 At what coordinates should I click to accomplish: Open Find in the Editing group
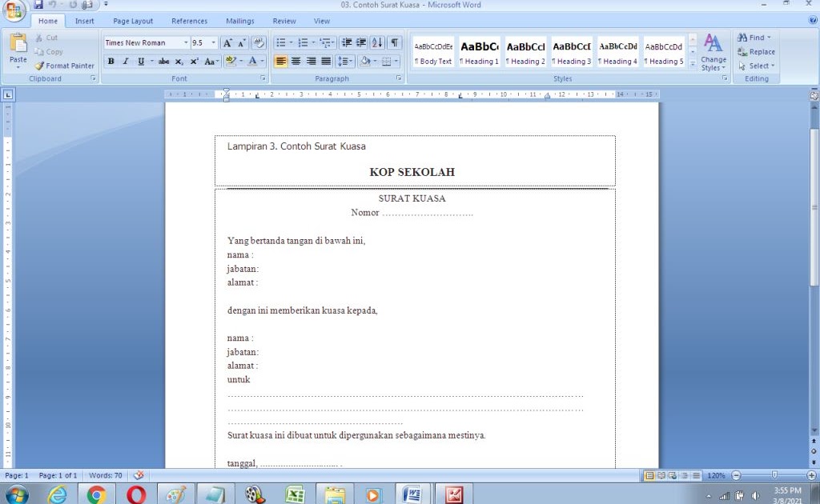click(753, 36)
